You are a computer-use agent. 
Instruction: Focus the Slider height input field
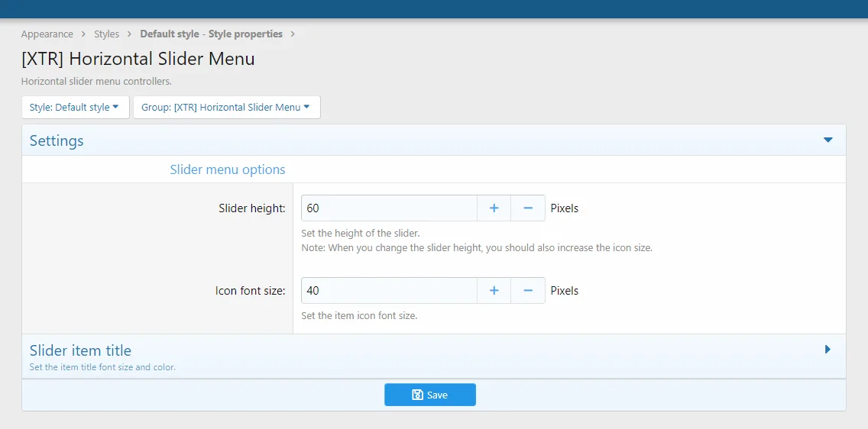tap(389, 208)
